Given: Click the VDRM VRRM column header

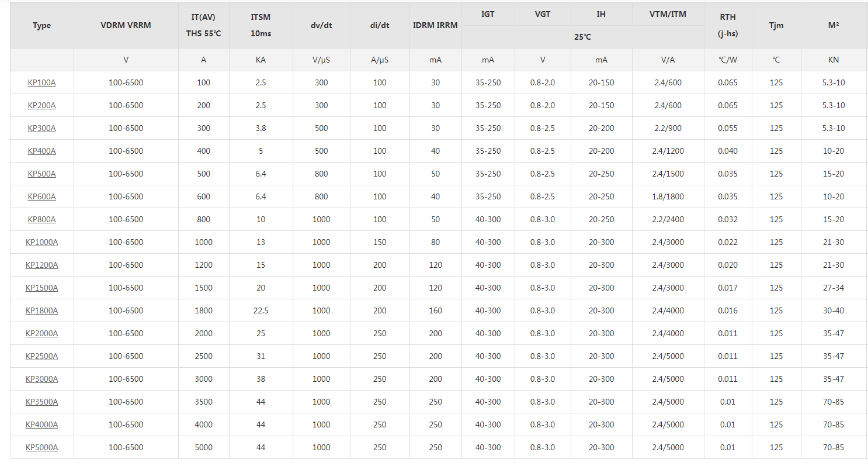Looking at the screenshot, I should click(126, 26).
